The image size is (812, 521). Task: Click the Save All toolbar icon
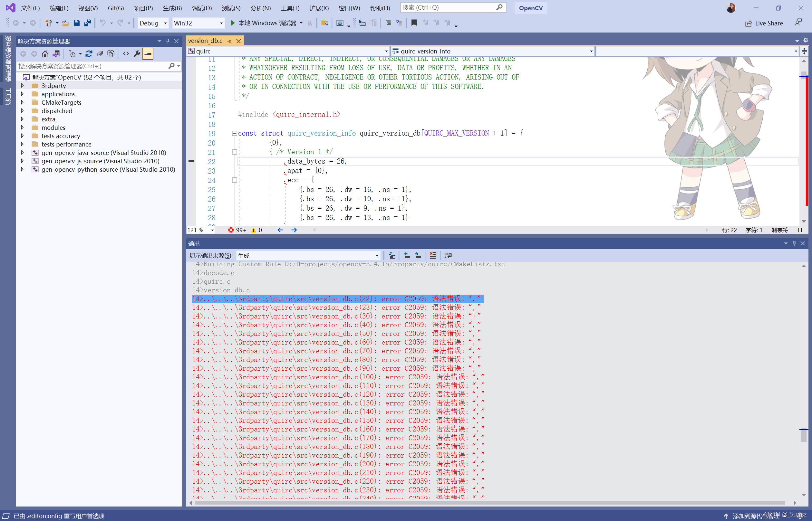(88, 23)
